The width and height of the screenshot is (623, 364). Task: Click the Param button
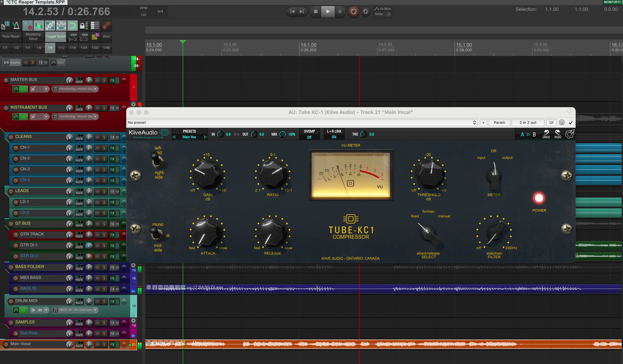(x=499, y=123)
